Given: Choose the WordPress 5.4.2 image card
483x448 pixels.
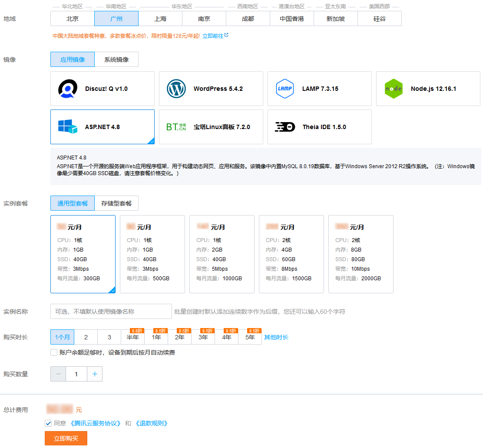Looking at the screenshot, I should click(x=211, y=89).
